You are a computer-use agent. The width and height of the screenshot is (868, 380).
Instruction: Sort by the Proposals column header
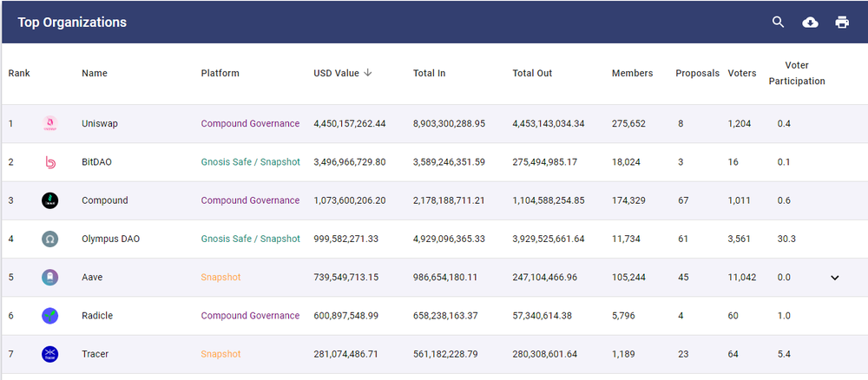(698, 73)
